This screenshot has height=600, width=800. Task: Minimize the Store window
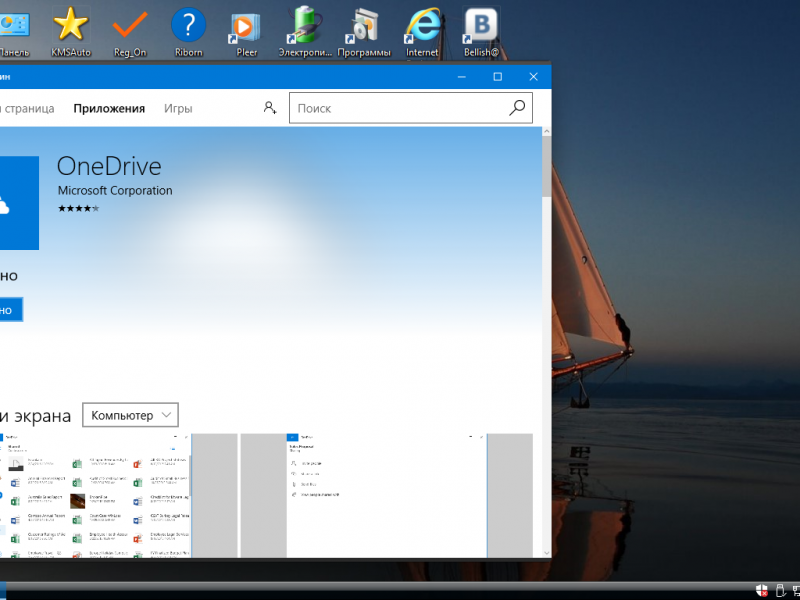(462, 77)
